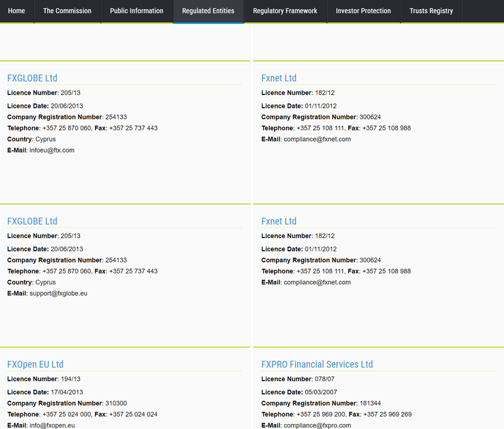Open FXPRO Financial Services Ltd link

(x=317, y=364)
